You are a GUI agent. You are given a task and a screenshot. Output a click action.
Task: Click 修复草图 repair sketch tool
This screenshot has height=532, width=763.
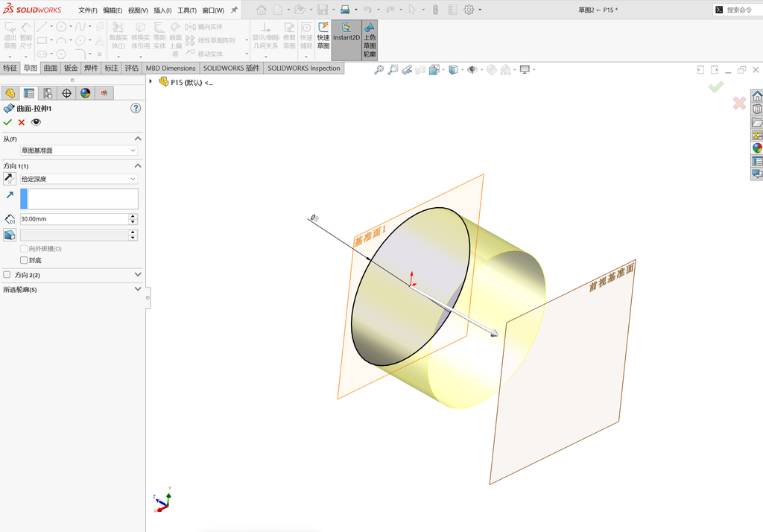click(289, 36)
